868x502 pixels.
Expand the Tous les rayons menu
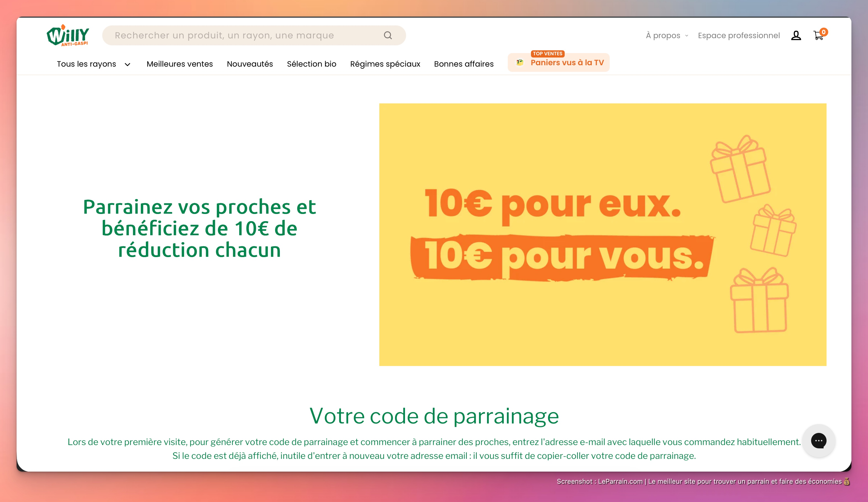tap(86, 64)
